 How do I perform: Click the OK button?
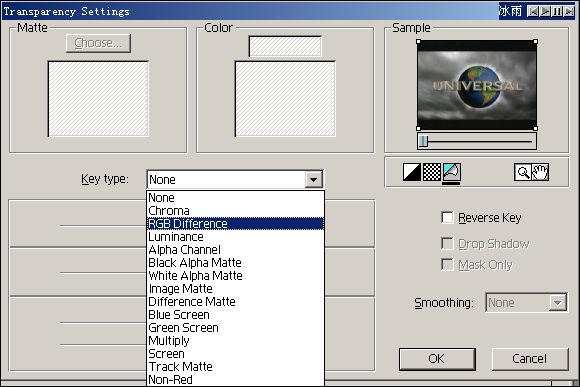click(x=437, y=359)
